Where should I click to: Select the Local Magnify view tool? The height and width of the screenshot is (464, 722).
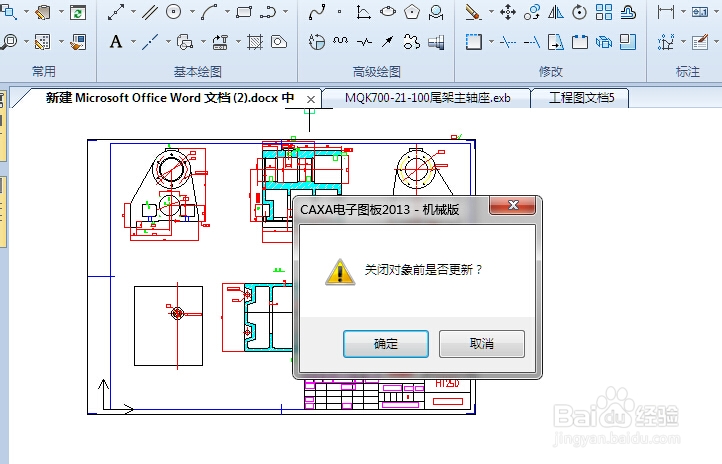point(436,12)
